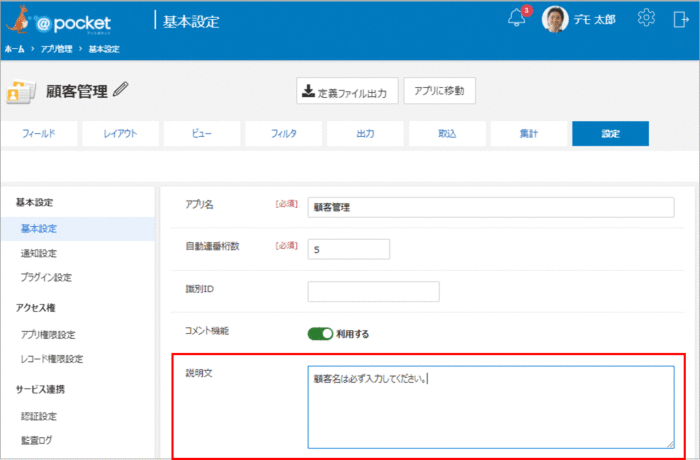The height and width of the screenshot is (460, 700).
Task: Switch to the ビュー tab
Action: [x=202, y=134]
